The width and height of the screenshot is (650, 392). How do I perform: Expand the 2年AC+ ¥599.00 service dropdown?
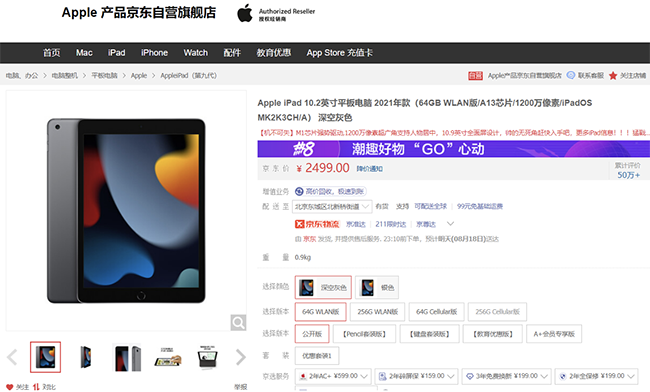coord(333,376)
